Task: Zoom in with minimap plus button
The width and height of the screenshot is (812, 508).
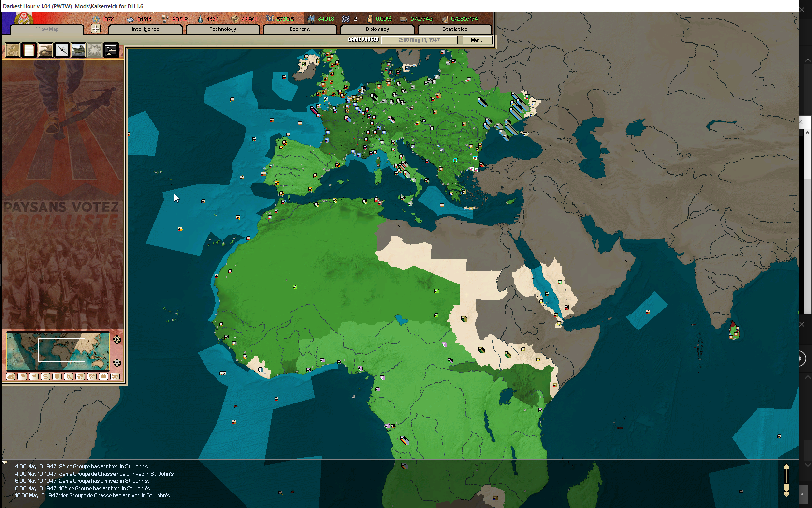Action: [117, 340]
